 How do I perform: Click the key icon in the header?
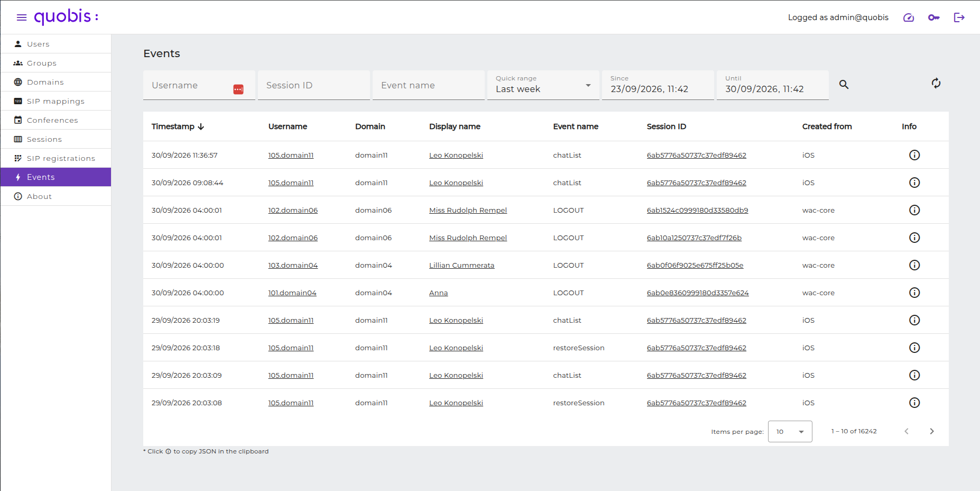pyautogui.click(x=934, y=17)
